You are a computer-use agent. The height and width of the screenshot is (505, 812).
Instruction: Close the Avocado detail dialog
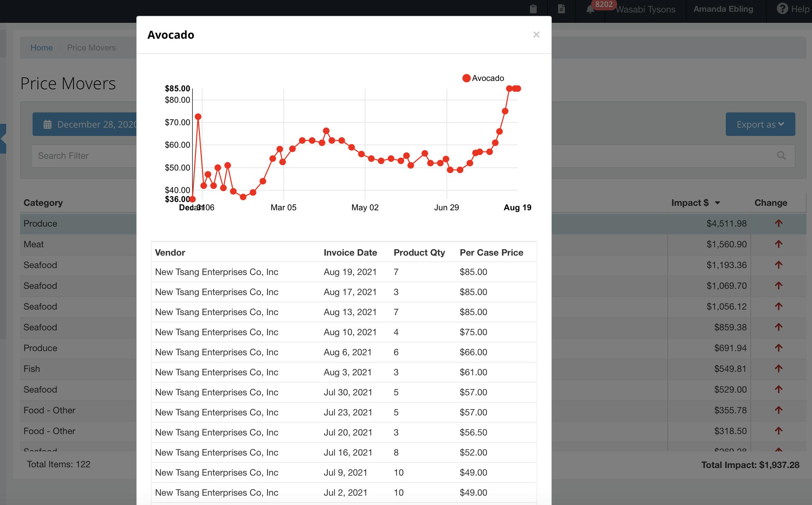(536, 35)
